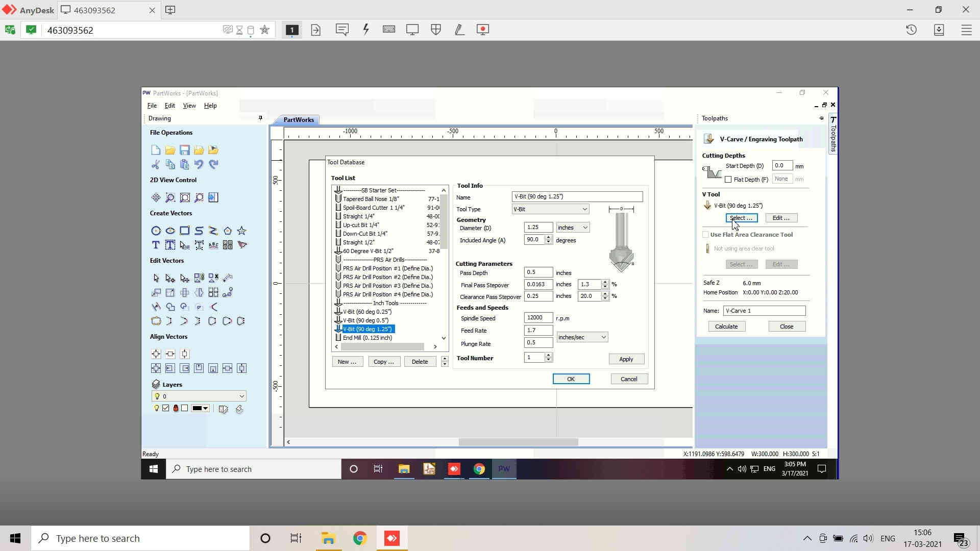This screenshot has height=551, width=980.
Task: Select the arrow Selection tool in Edit Vectors
Action: (x=156, y=278)
